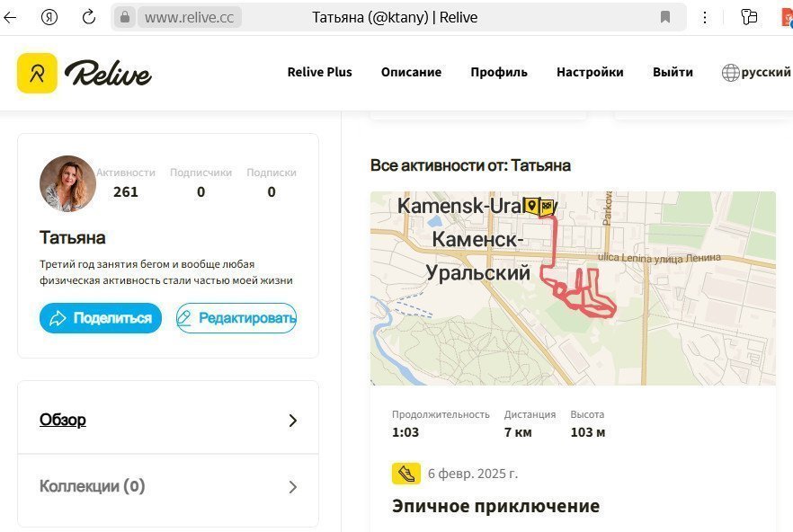This screenshot has width=793, height=532.
Task: Click profile bio starting Третий год занятия бегом
Action: coord(165,272)
